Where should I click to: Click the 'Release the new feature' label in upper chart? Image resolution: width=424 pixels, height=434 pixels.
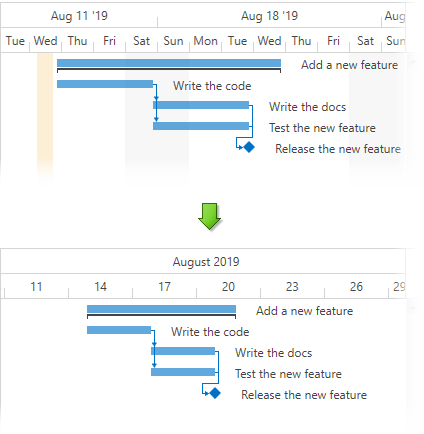pos(338,149)
